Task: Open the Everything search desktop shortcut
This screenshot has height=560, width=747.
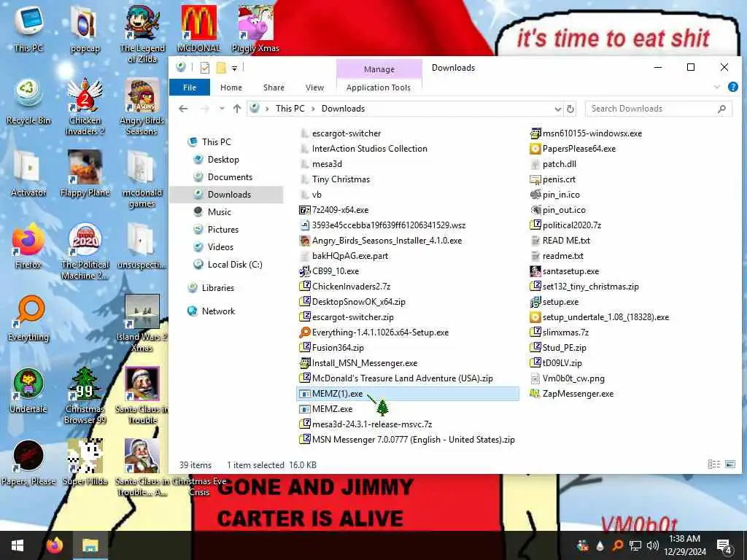Action: coord(28,319)
